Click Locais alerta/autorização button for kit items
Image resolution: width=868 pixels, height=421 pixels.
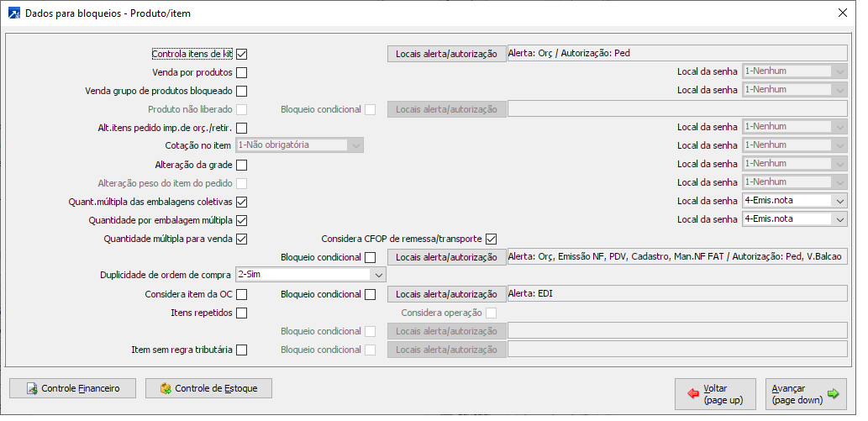[446, 54]
